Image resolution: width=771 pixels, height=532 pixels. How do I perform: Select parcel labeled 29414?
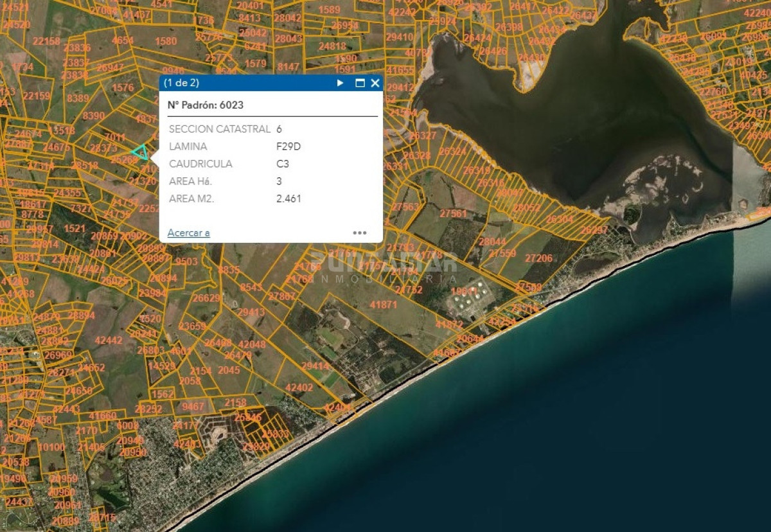pyautogui.click(x=315, y=366)
